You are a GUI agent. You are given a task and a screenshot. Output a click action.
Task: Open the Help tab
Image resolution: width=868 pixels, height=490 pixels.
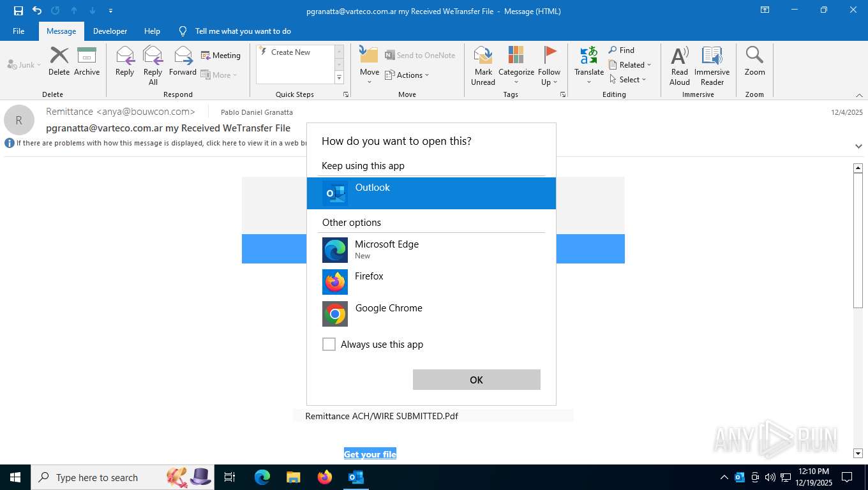[152, 31]
